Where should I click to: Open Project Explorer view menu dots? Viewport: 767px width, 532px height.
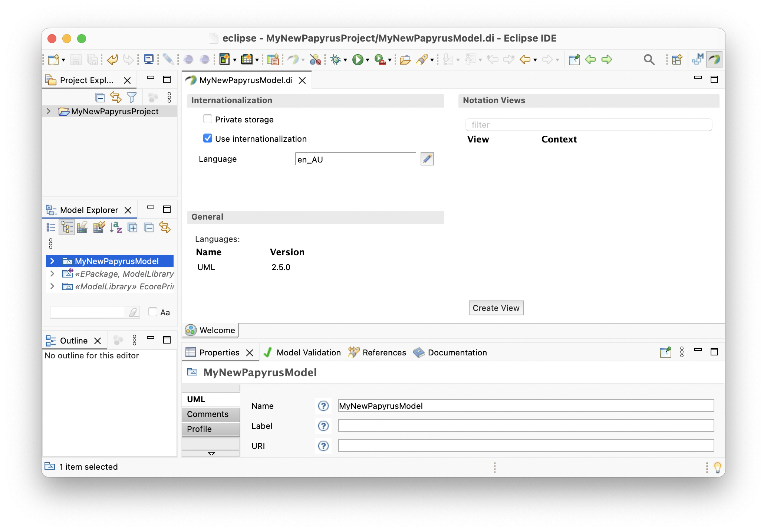coord(169,98)
